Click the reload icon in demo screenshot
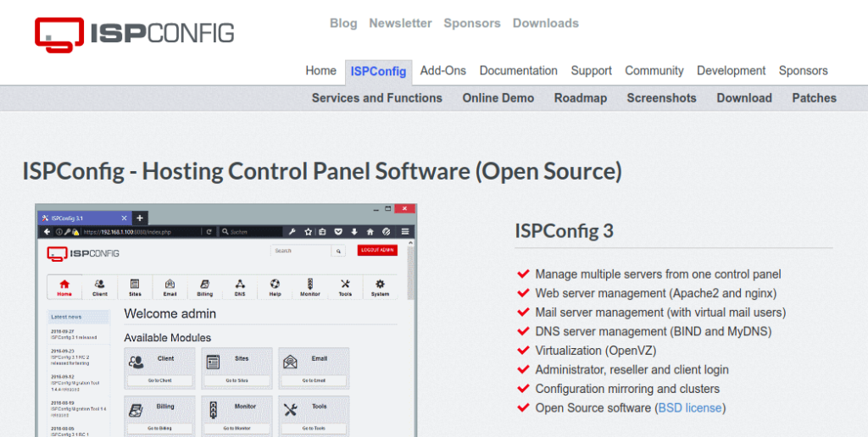This screenshot has height=437, width=868. pos(209,232)
